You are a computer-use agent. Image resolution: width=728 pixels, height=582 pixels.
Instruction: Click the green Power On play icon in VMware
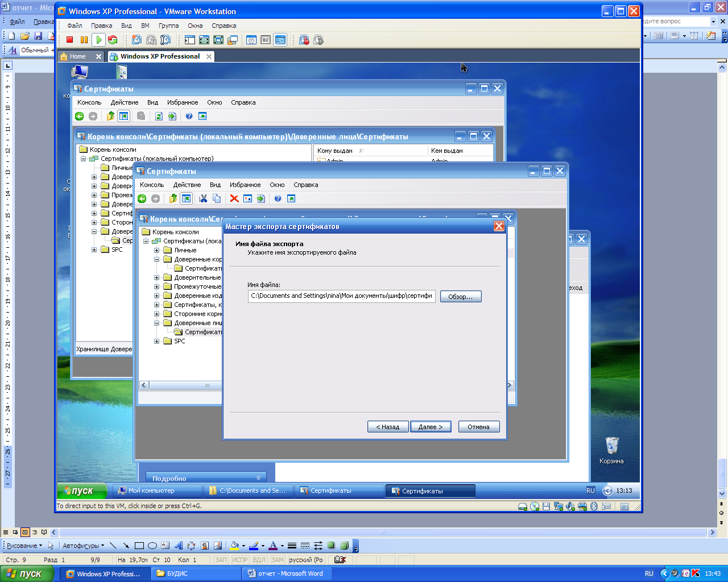[x=98, y=40]
